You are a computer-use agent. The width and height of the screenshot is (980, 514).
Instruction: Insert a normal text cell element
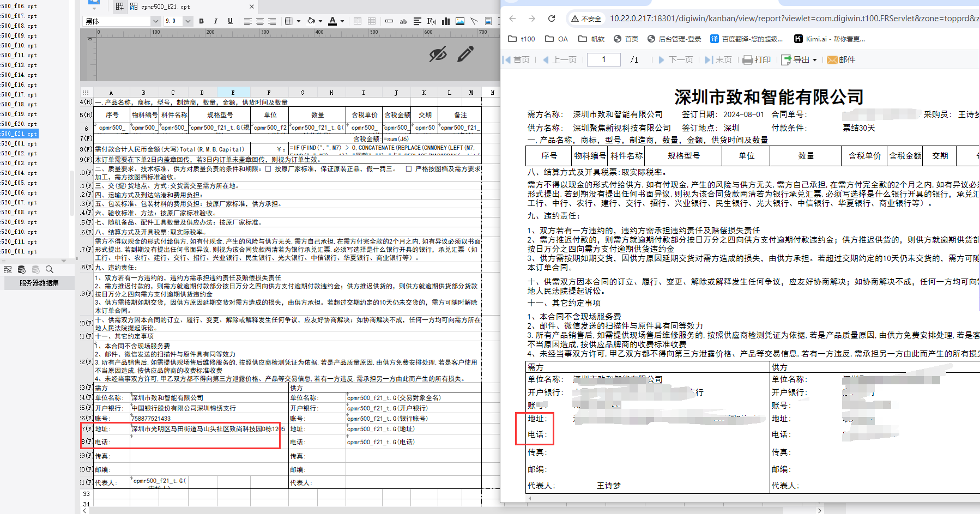pos(389,21)
